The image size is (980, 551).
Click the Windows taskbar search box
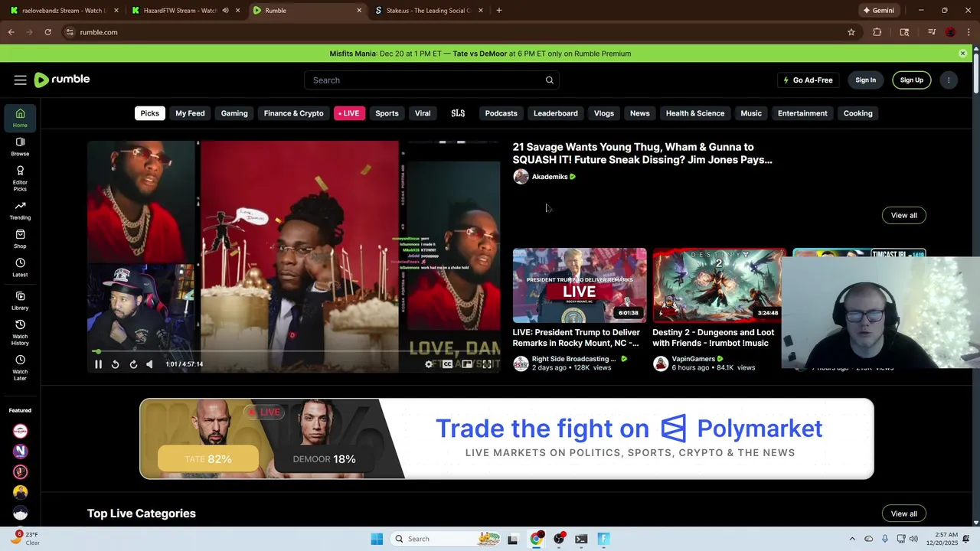pos(447,539)
